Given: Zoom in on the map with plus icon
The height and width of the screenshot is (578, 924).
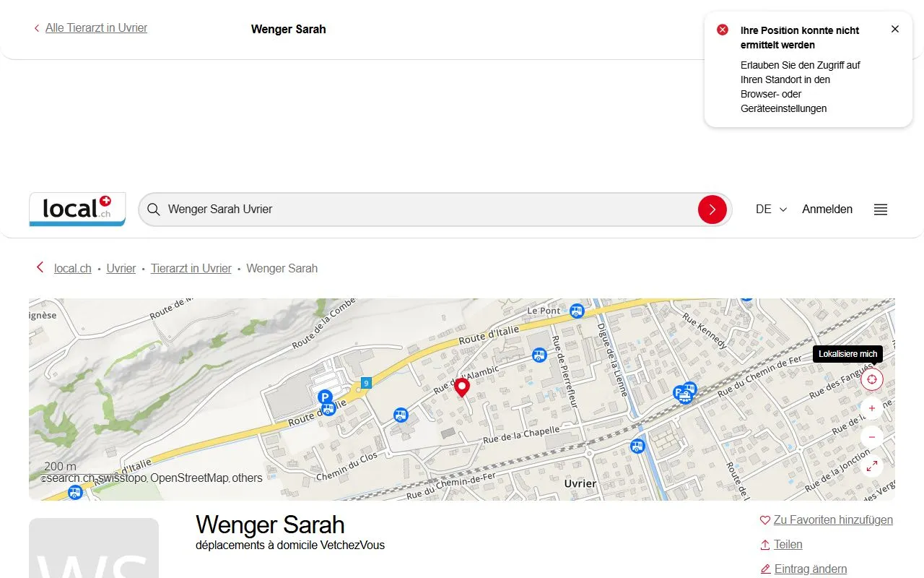Looking at the screenshot, I should click(871, 408).
